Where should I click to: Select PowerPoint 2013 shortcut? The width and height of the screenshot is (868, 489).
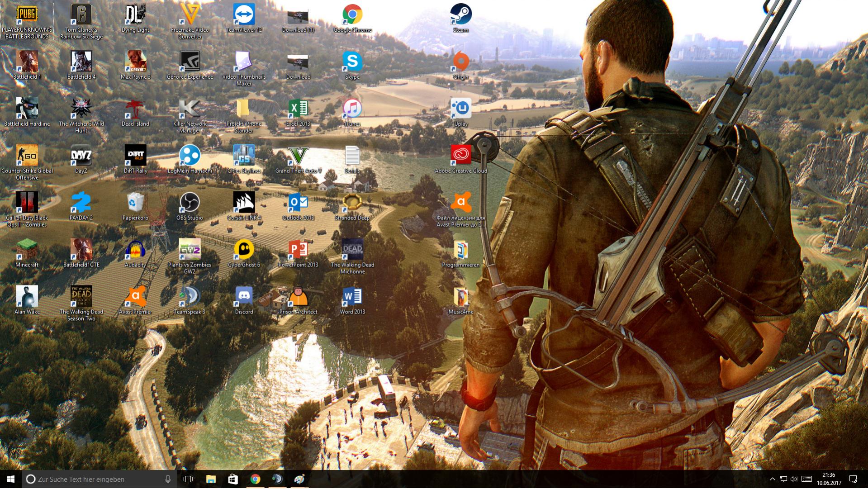[298, 253]
